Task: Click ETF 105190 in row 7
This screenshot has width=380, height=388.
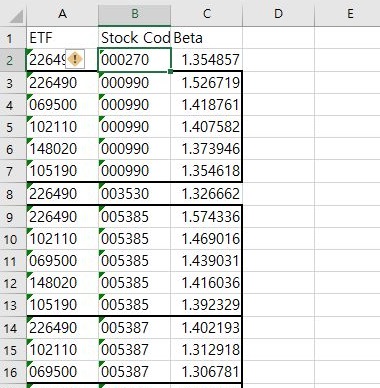Action: 62,171
